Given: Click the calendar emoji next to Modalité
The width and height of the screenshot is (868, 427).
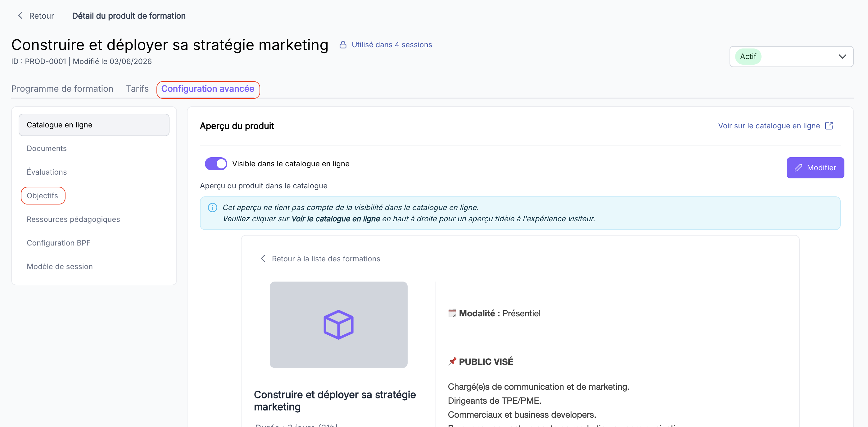Looking at the screenshot, I should (452, 313).
